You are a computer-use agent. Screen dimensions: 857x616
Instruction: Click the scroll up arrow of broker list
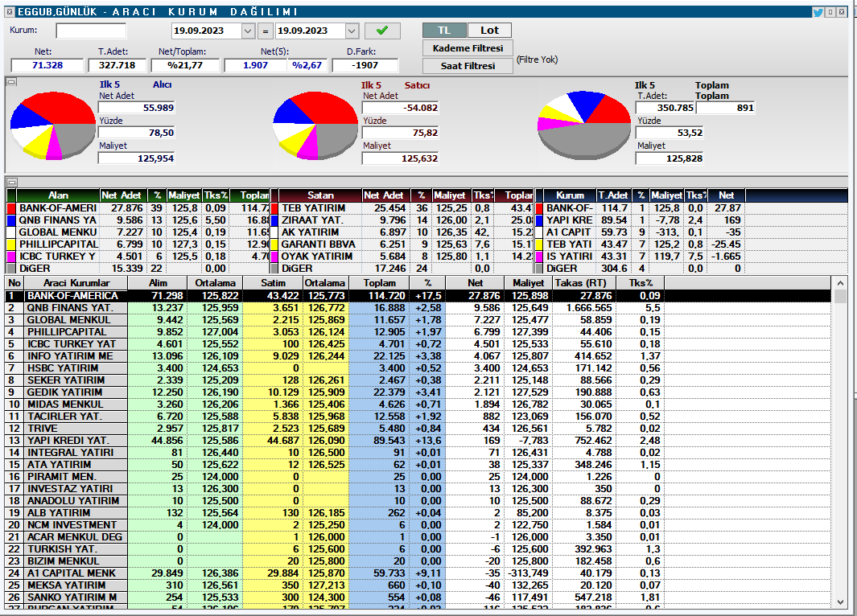tap(841, 283)
